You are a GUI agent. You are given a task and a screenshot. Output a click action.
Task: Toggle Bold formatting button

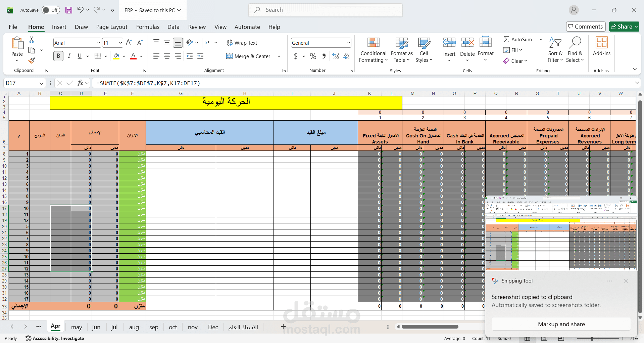click(x=58, y=56)
